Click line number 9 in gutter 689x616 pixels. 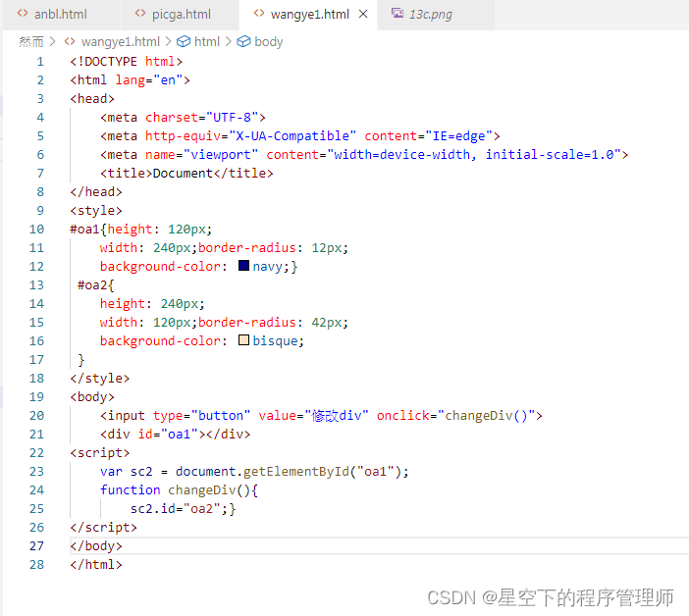click(40, 211)
